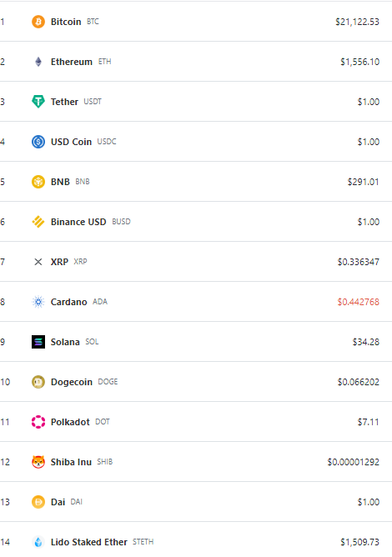This screenshot has height=557, width=392.
Task: Click the Shiba Inu dog icon
Action: click(x=38, y=462)
